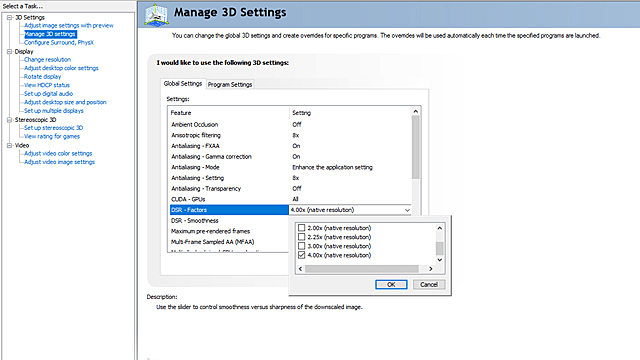Screen dimensions: 640x360
Task: Open Adjust video color settings
Action: (58, 153)
